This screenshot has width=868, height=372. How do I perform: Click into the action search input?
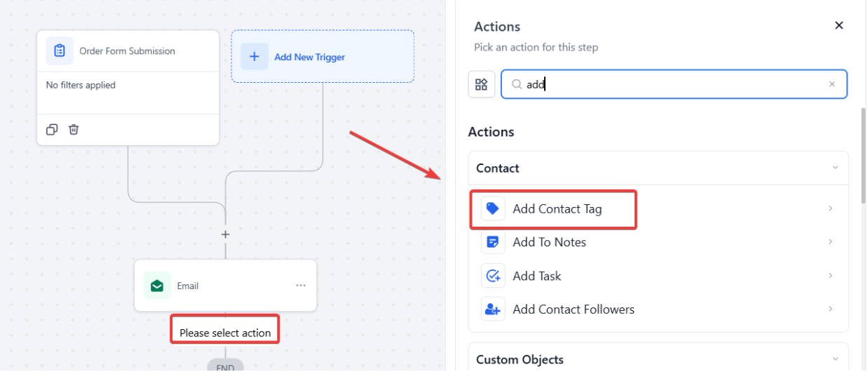coord(673,84)
